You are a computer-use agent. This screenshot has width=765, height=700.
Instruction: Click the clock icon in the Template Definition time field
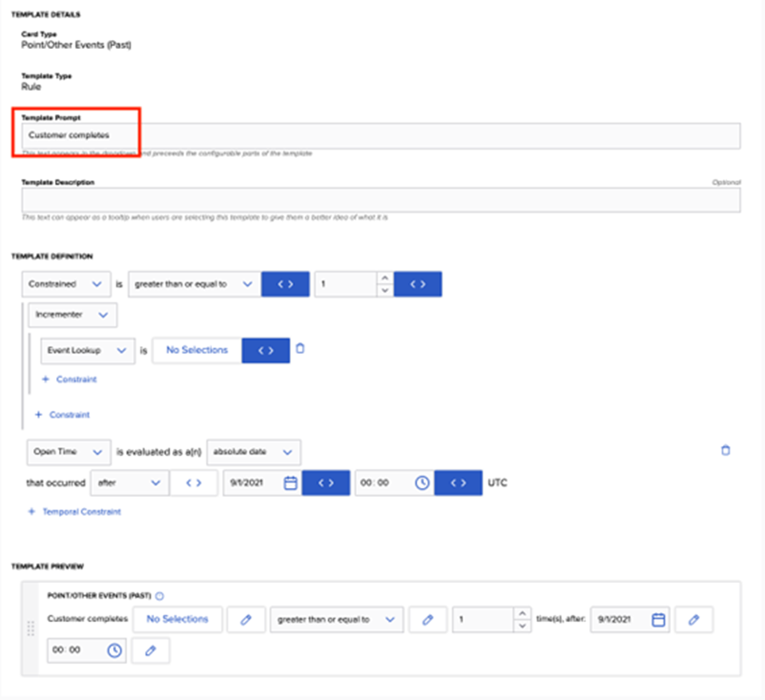coord(421,483)
